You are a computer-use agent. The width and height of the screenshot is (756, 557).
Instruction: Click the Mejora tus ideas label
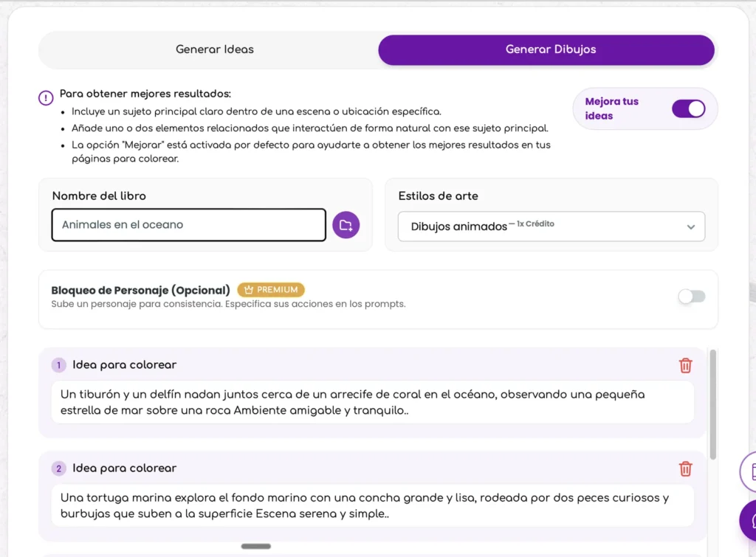(x=611, y=108)
